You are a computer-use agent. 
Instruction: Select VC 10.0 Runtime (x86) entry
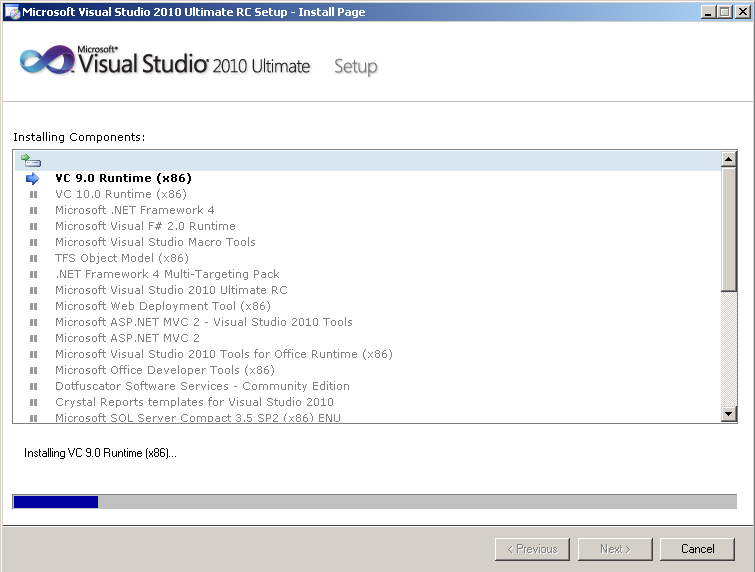click(x=121, y=194)
